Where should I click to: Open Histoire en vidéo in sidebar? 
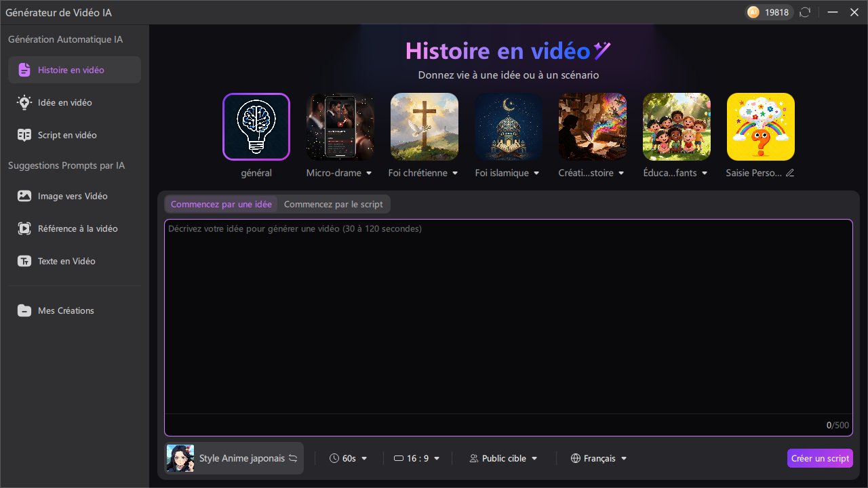(75, 70)
